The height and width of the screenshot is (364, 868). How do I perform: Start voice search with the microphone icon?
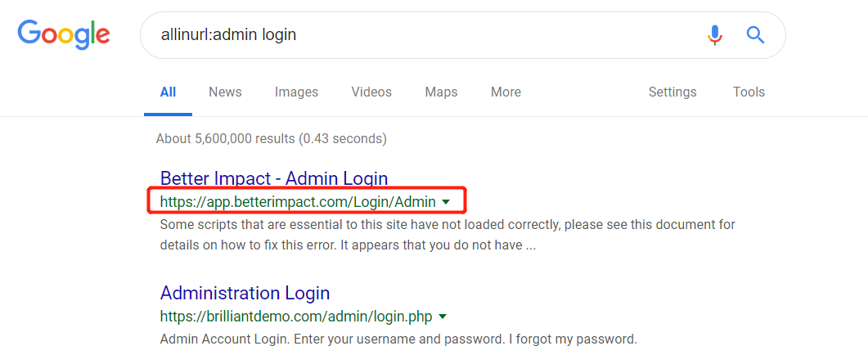click(x=715, y=34)
